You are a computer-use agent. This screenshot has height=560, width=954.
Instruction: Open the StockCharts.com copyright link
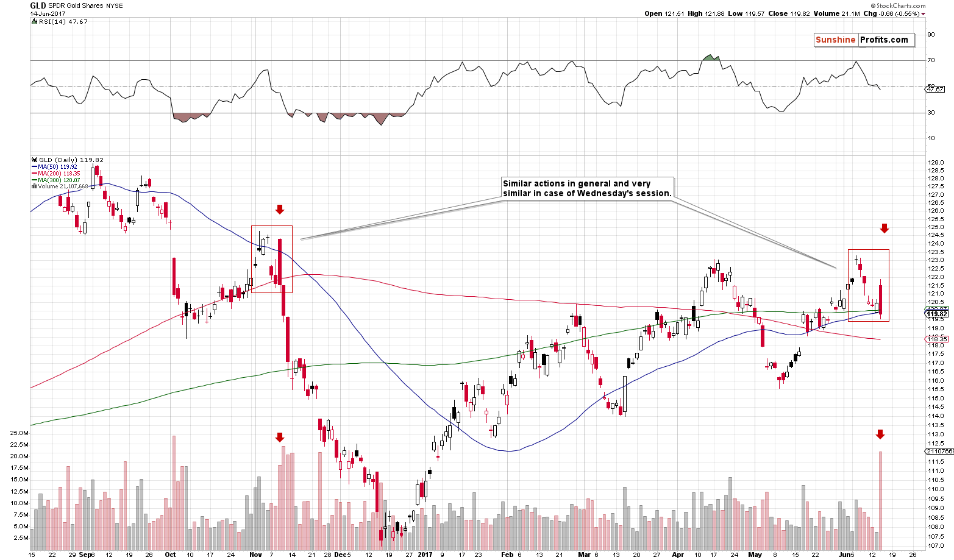899,5
